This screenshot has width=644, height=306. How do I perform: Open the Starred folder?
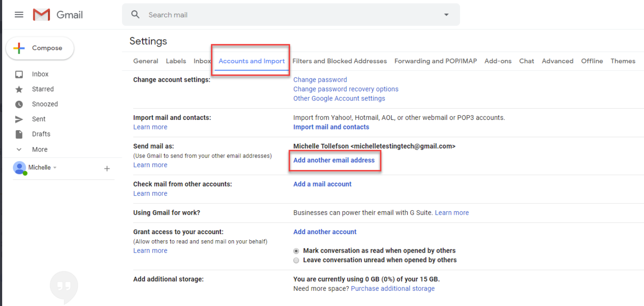42,89
